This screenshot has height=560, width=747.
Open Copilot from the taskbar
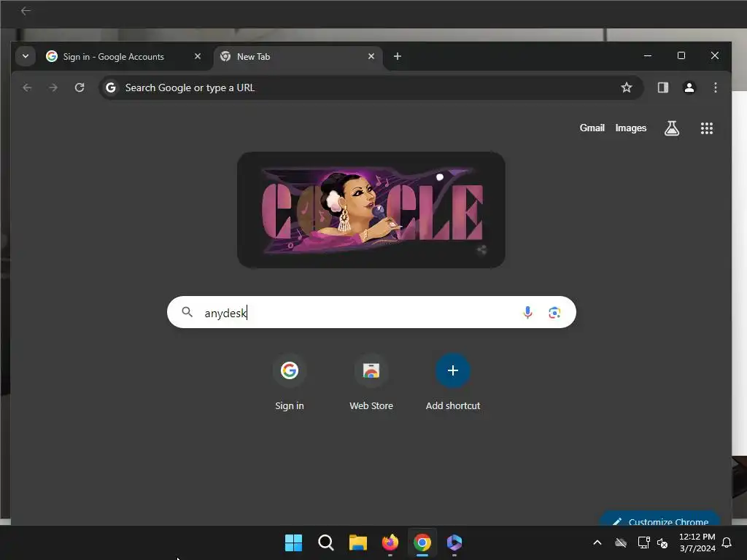point(454,542)
